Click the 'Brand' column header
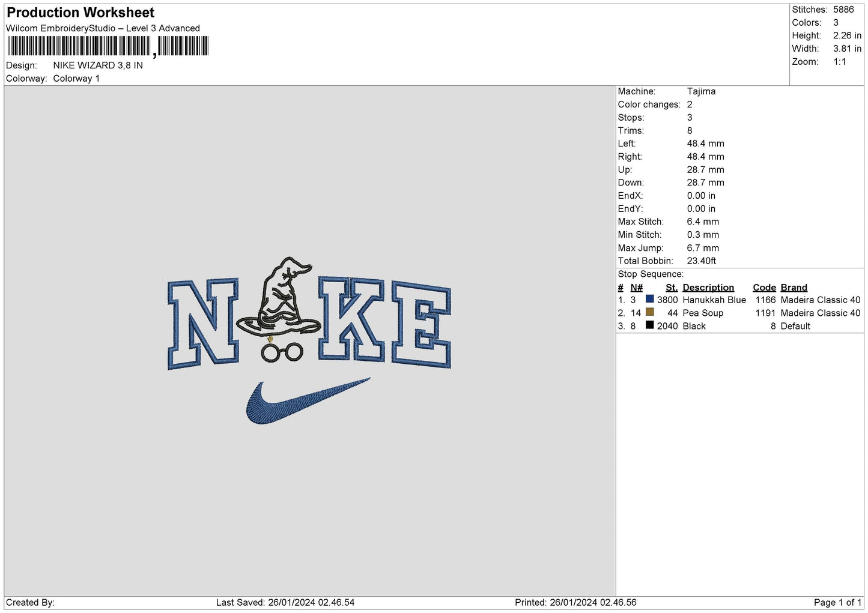This screenshot has width=868, height=613. click(794, 288)
